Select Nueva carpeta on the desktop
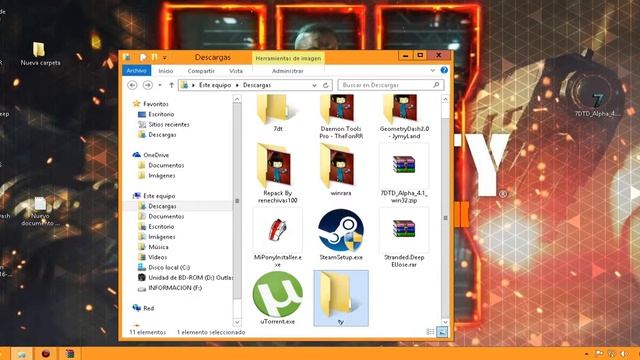 point(40,53)
